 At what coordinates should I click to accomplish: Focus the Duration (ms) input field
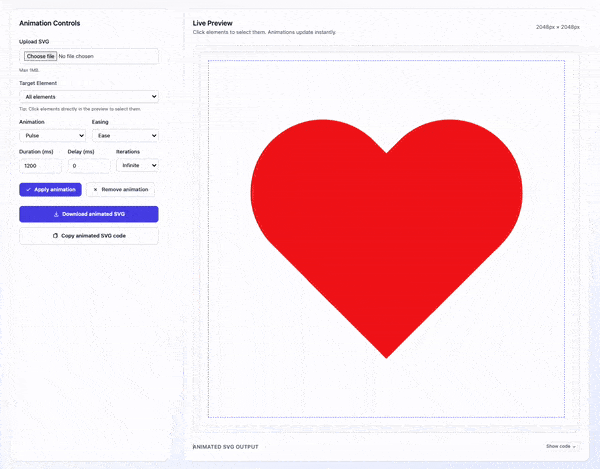[x=40, y=166]
